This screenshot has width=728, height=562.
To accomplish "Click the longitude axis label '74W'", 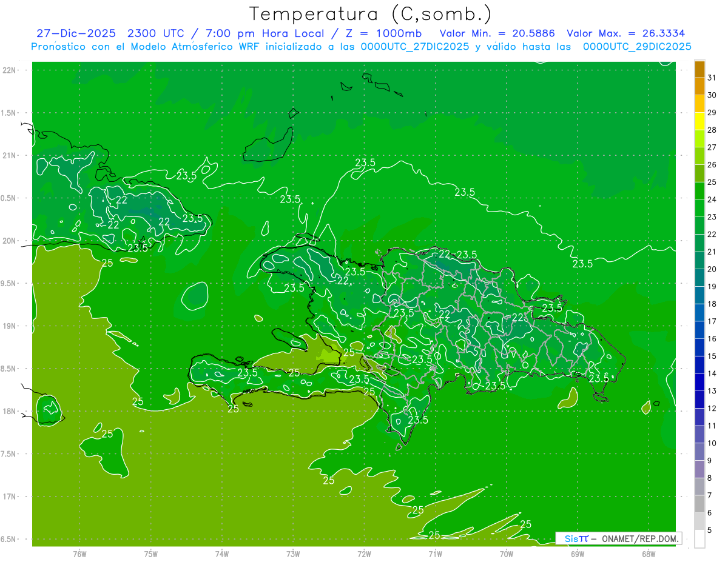I will click(221, 554).
